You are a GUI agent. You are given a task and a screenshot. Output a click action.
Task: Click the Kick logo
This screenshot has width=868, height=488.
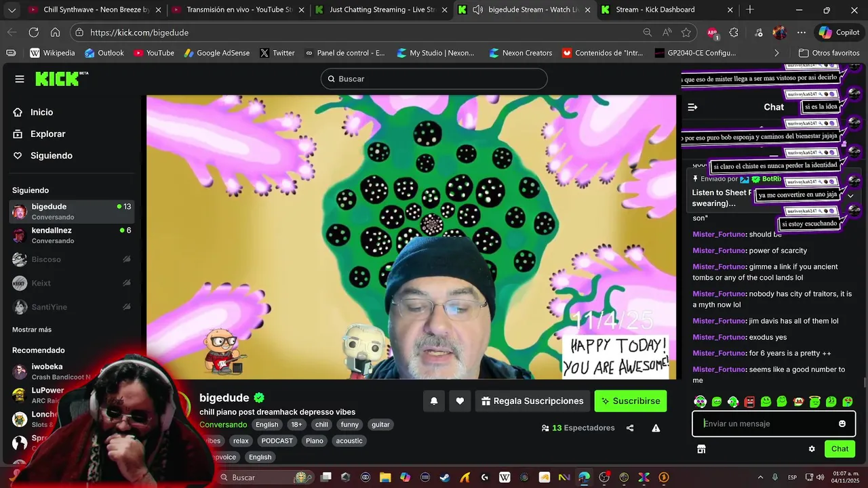(x=61, y=79)
